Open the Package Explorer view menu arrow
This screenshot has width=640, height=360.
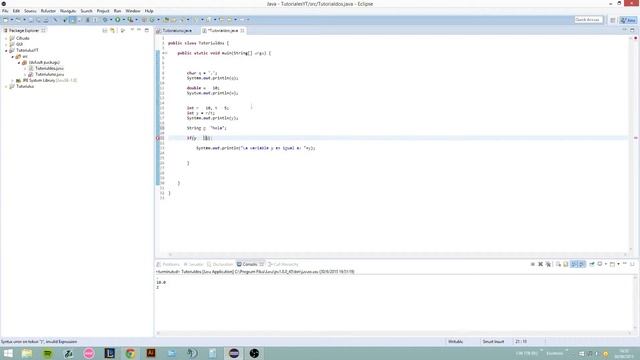(x=132, y=30)
